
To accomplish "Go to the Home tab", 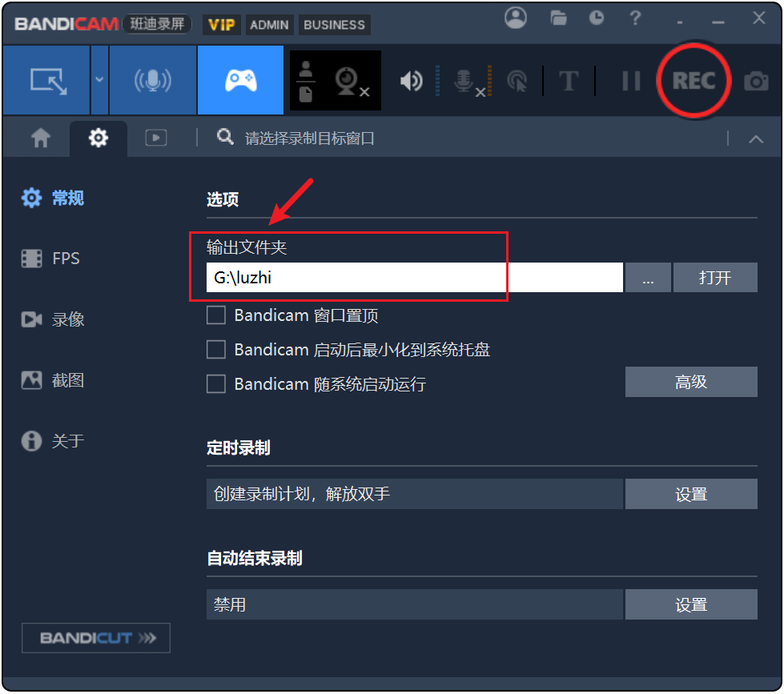I will pos(41,138).
